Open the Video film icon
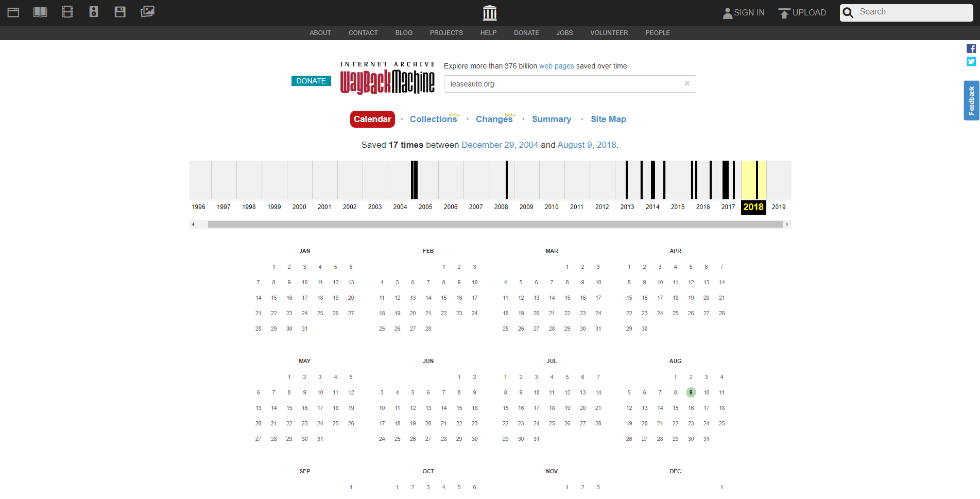980x499 pixels. click(x=67, y=12)
